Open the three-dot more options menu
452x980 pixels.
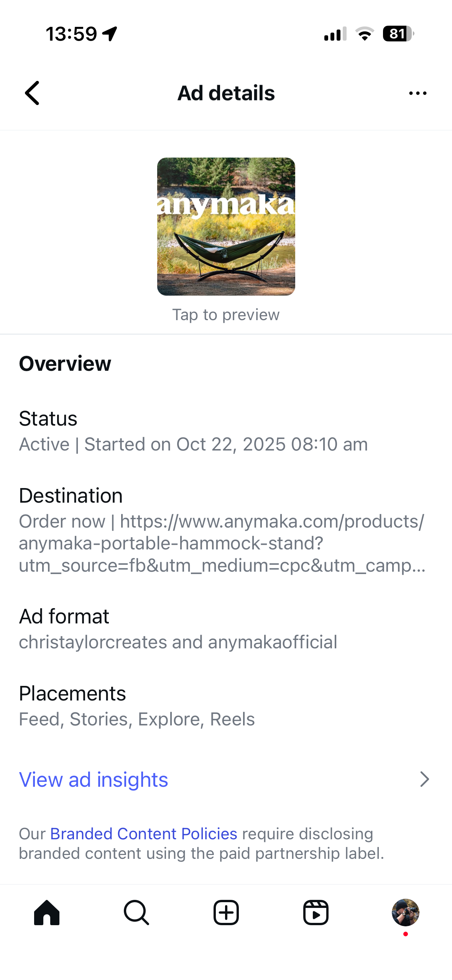[417, 93]
